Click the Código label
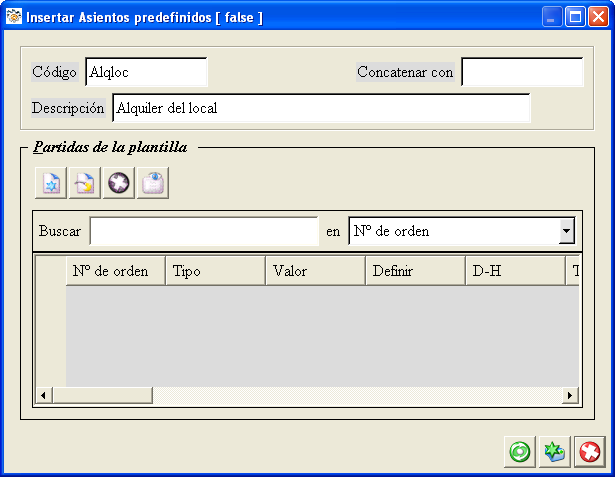This screenshot has height=477, width=615. click(55, 72)
